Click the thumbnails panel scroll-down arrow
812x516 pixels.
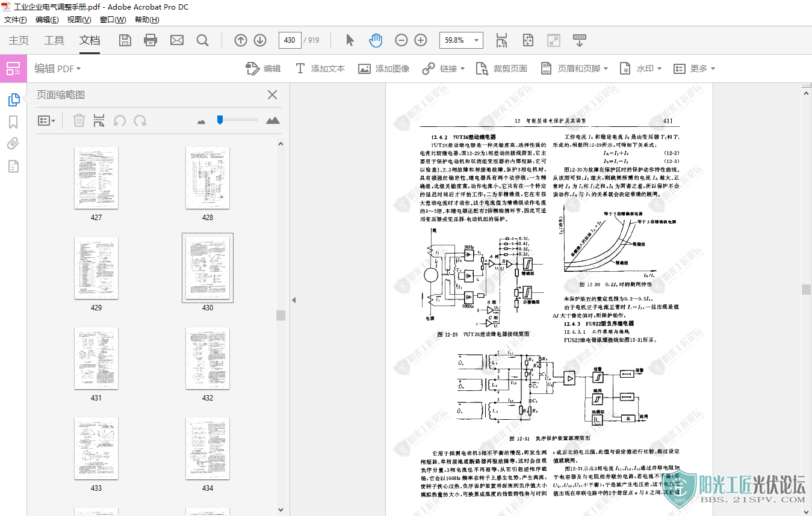coord(280,511)
